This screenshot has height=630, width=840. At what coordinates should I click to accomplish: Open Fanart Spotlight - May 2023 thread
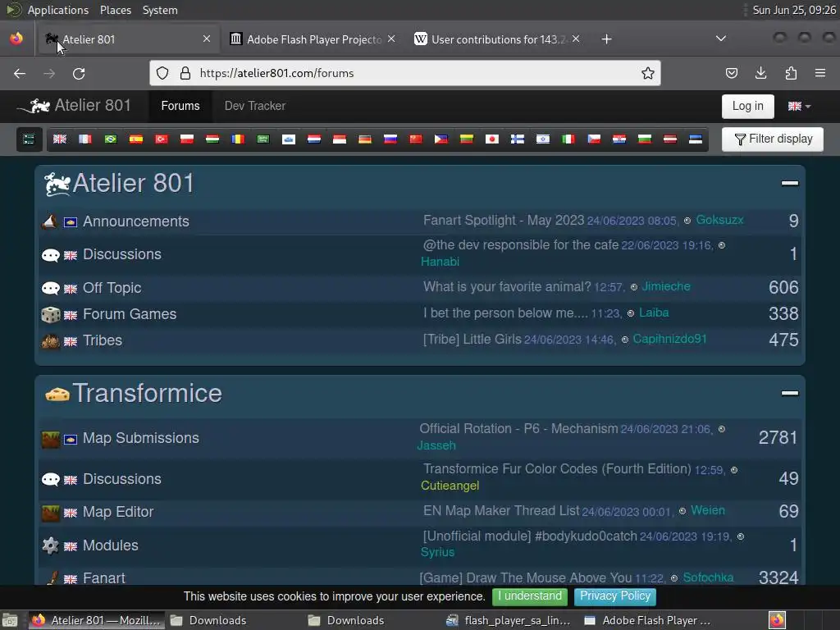503,220
